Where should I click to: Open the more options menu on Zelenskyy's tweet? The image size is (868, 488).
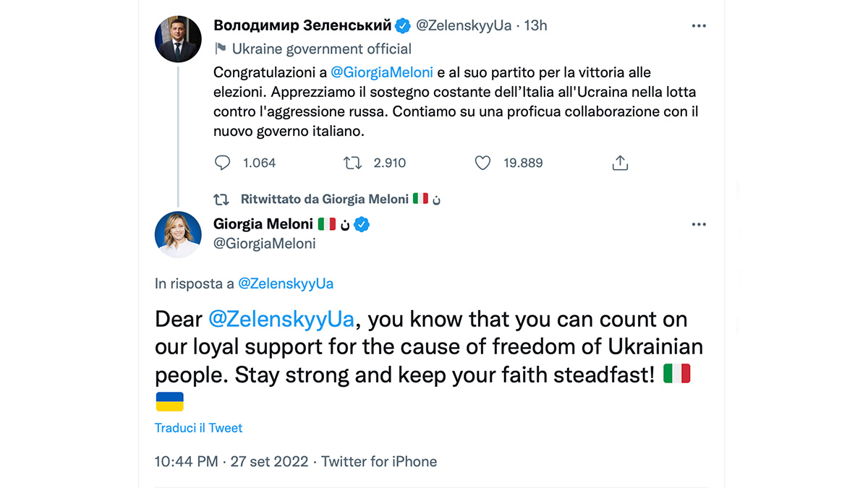click(x=699, y=25)
